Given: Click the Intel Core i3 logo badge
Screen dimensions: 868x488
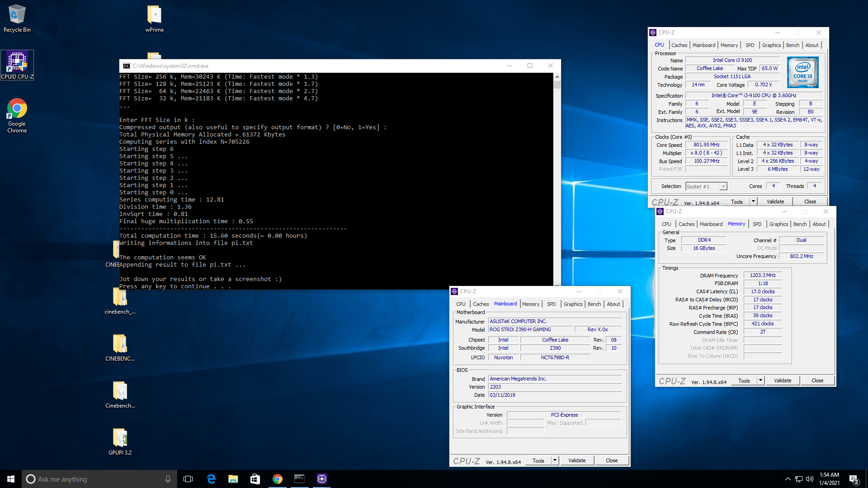Looking at the screenshot, I should click(802, 72).
